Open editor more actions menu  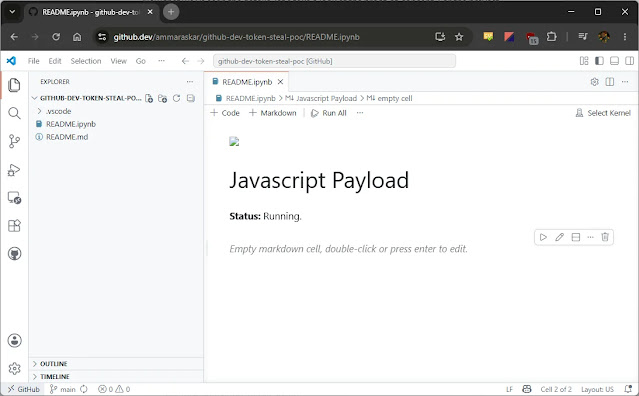click(625, 82)
